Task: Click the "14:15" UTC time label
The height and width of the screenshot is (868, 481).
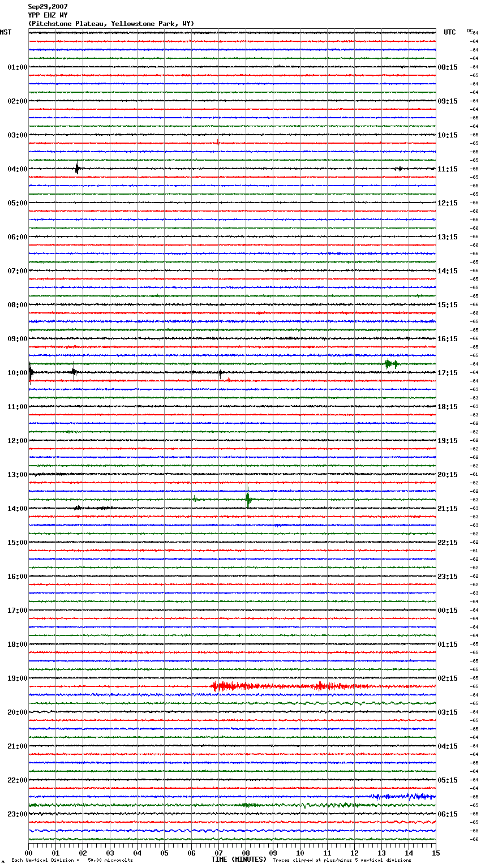Action: [x=448, y=271]
